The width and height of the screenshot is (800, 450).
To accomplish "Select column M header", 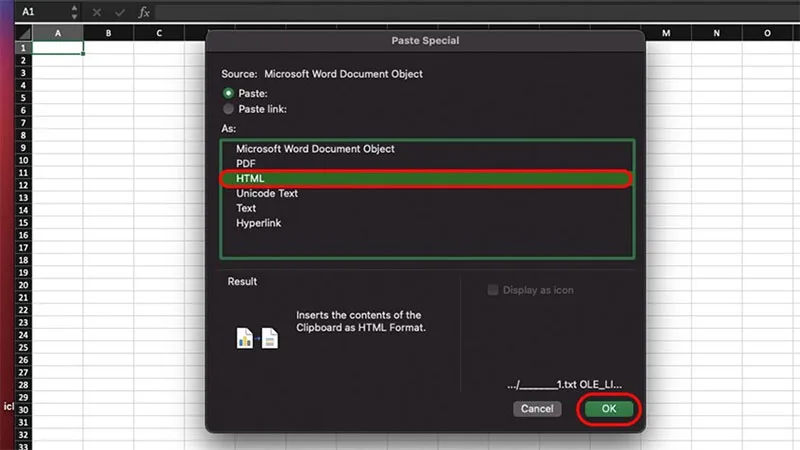I will pyautogui.click(x=666, y=33).
